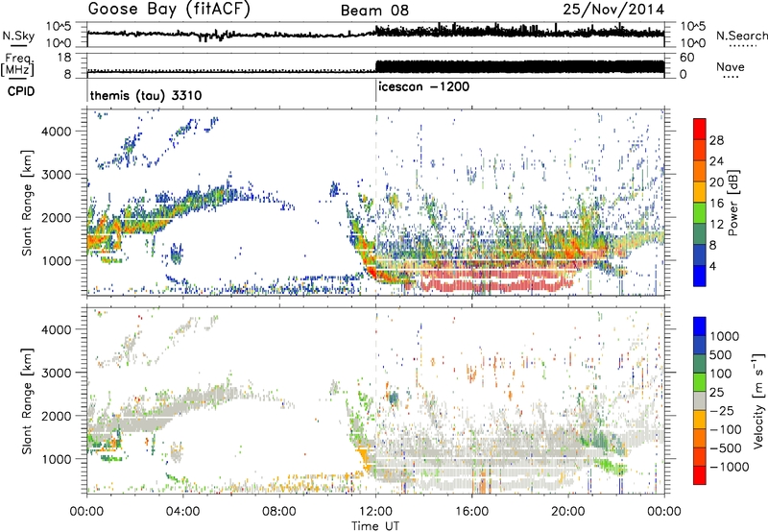
Task: Click the power panel 'Slant Range [km]' label
Action: pos(27,203)
